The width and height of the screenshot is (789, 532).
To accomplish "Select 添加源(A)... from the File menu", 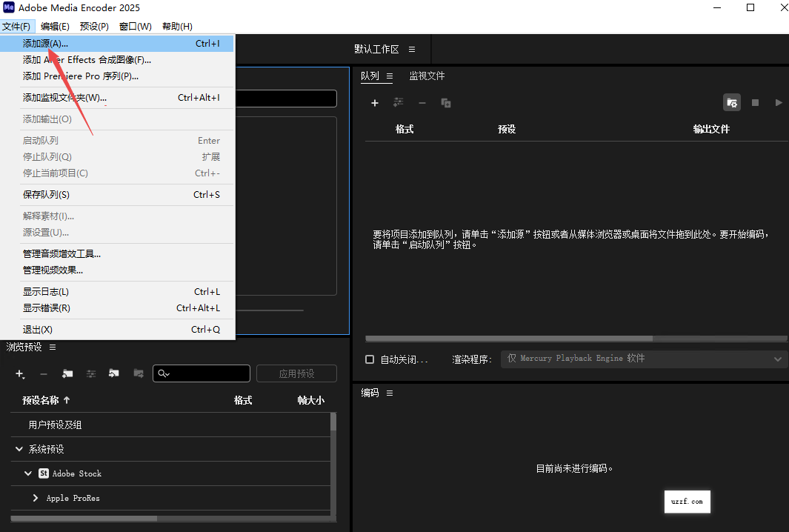I will pos(46,44).
